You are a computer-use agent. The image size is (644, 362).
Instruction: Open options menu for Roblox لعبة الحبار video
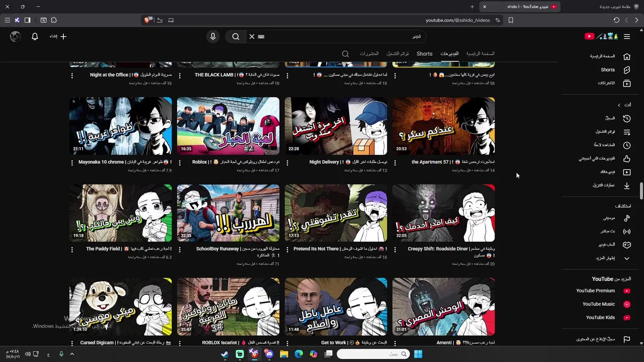pos(180,163)
